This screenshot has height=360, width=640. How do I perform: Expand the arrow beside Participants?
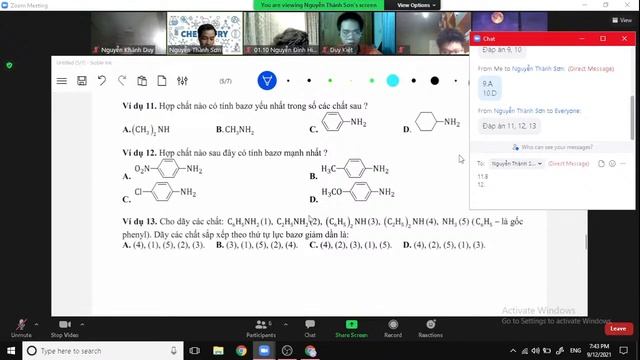click(286, 324)
